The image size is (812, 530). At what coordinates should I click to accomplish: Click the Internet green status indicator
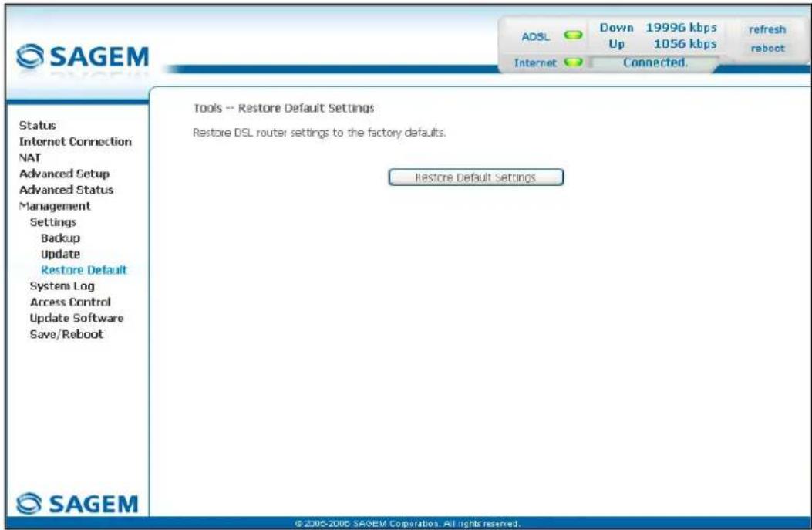point(573,62)
